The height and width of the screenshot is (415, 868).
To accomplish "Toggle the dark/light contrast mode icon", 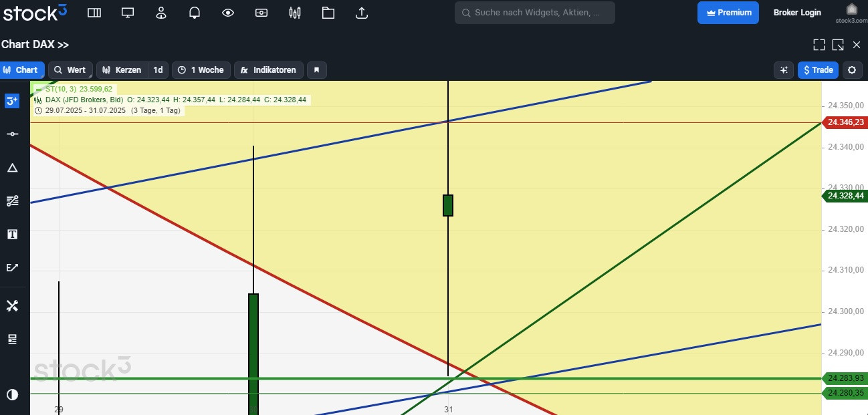I will pyautogui.click(x=12, y=394).
